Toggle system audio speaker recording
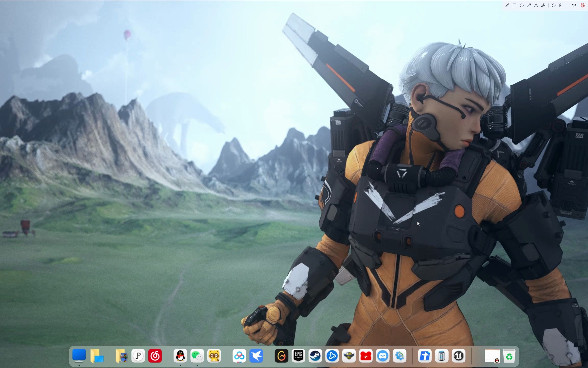The width and height of the screenshot is (588, 368). [574, 5]
